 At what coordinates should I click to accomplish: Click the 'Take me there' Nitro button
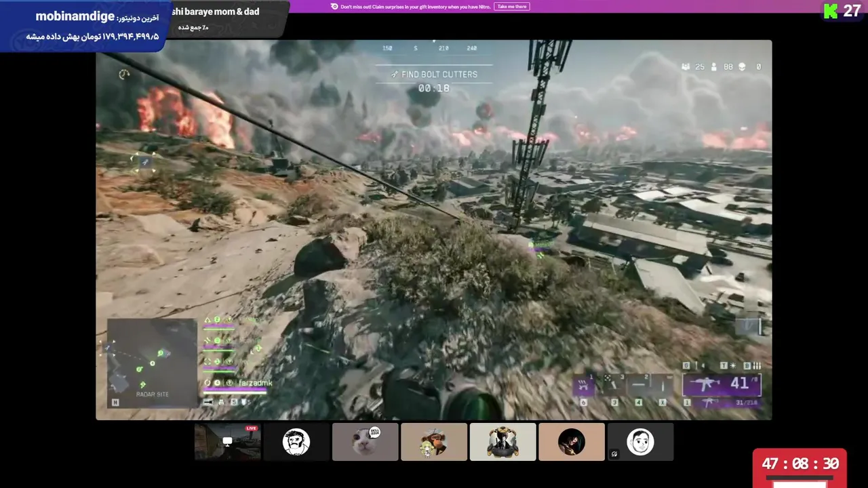512,6
